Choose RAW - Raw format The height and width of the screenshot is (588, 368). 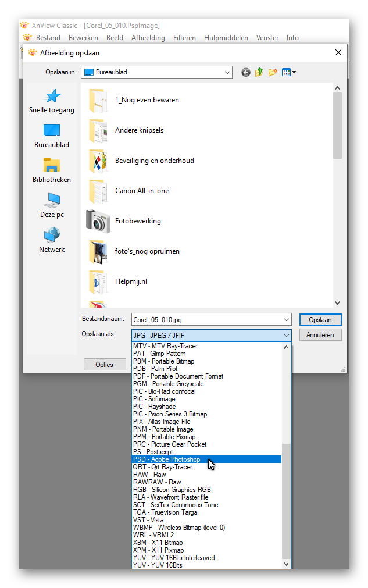coord(207,475)
